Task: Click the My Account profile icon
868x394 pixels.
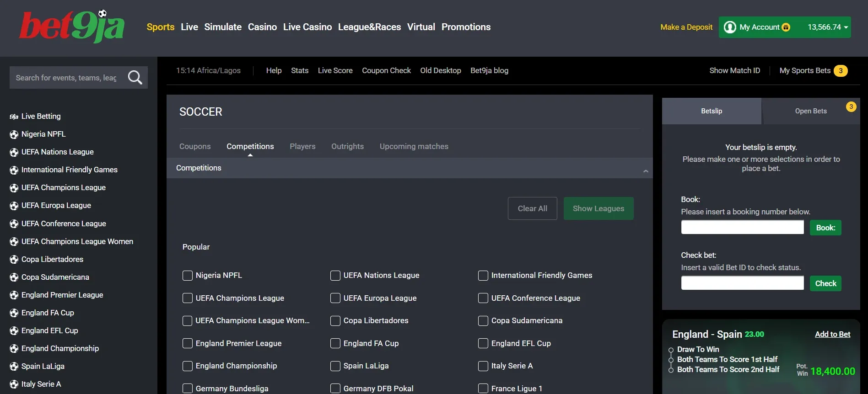Action: (x=730, y=27)
